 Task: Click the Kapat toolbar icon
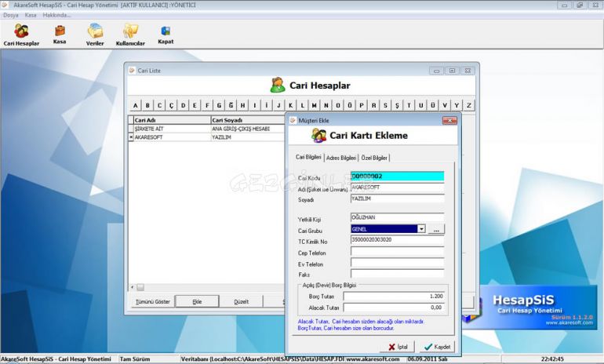[166, 35]
